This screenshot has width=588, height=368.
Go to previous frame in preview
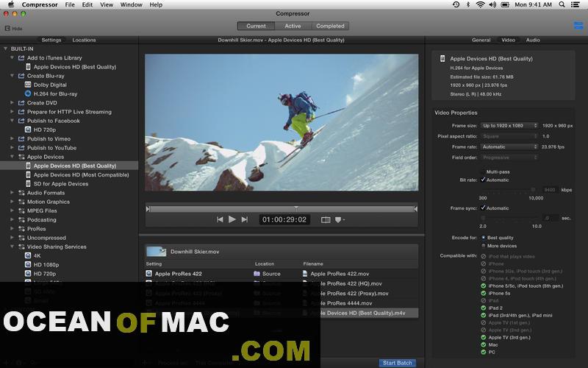220,219
